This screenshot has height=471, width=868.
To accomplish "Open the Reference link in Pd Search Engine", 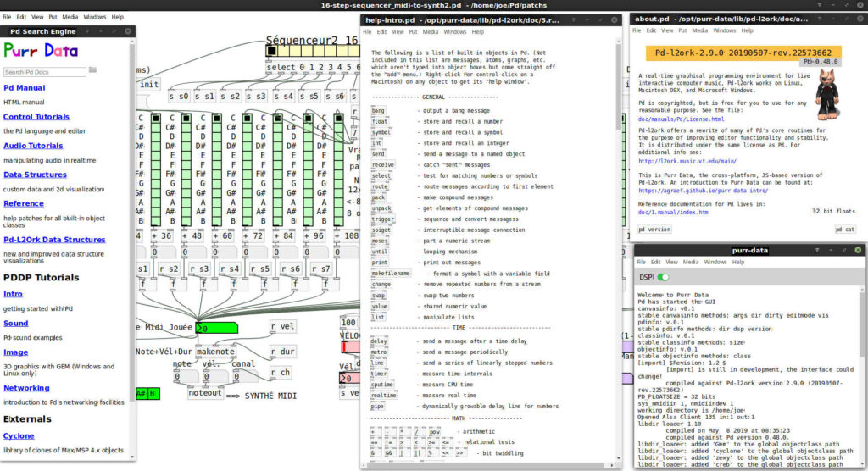I will 24,203.
